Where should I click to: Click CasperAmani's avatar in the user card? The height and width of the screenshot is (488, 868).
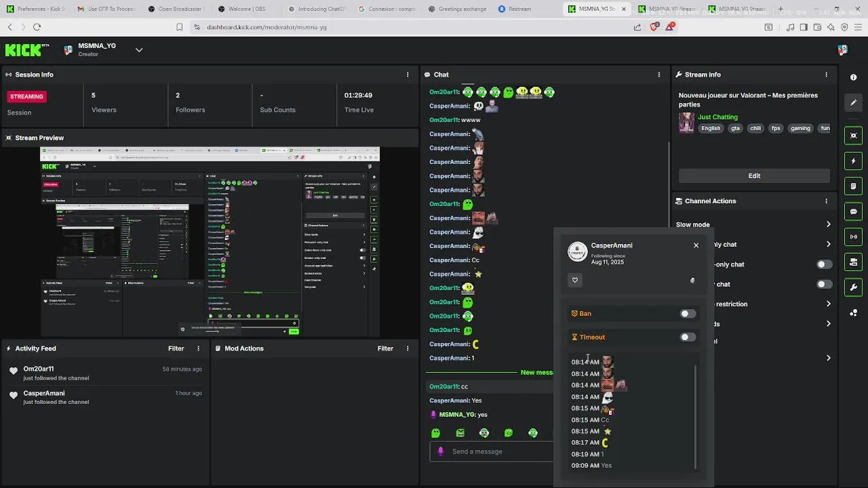tap(577, 252)
